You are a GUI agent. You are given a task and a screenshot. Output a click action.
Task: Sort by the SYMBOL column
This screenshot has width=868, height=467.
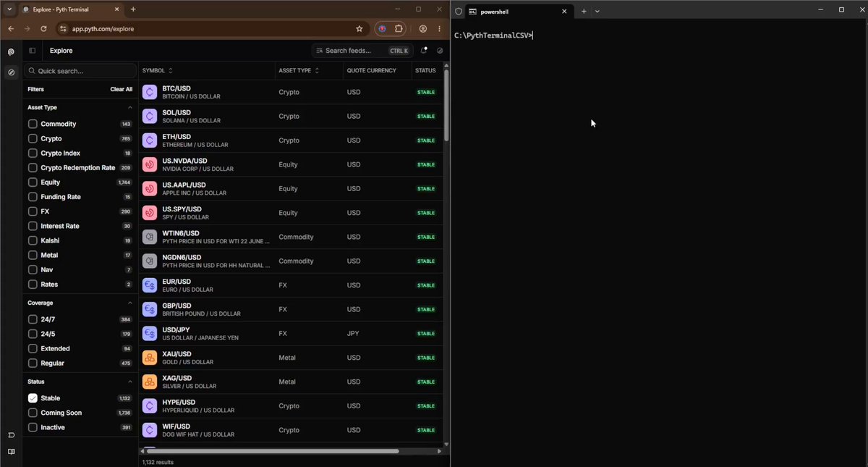(x=158, y=70)
